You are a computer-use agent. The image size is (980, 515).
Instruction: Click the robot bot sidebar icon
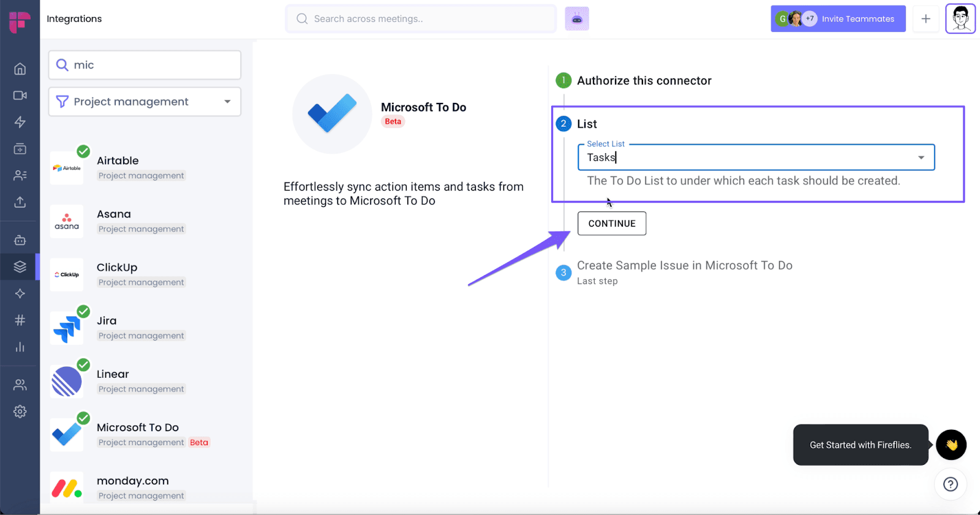point(20,240)
